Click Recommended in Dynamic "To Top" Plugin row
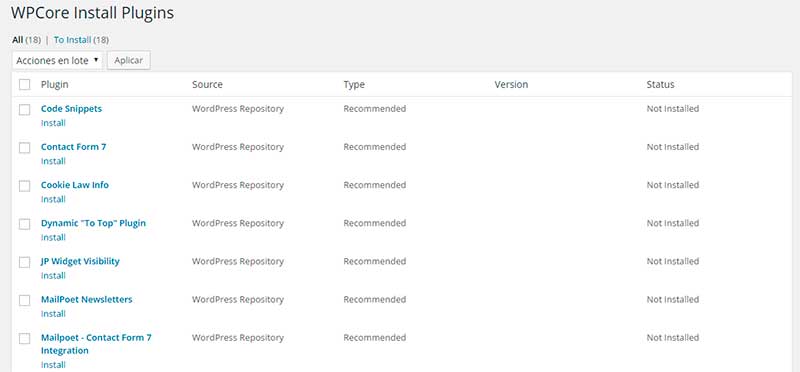800x372 pixels. pos(374,223)
